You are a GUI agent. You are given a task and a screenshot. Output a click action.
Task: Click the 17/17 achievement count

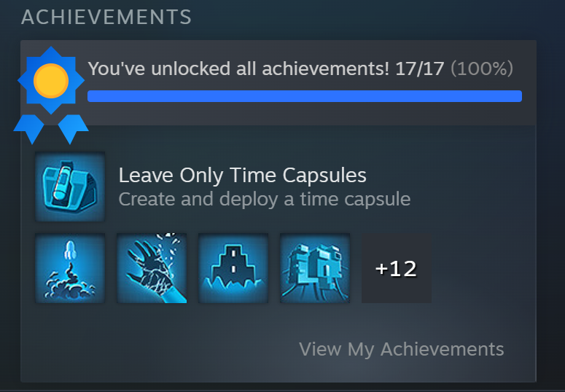(x=419, y=68)
